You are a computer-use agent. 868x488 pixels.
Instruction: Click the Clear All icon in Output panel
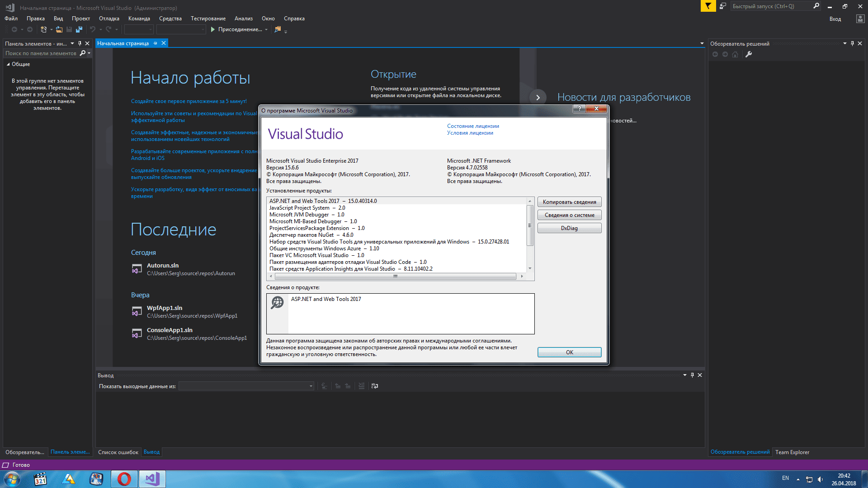pos(361,386)
